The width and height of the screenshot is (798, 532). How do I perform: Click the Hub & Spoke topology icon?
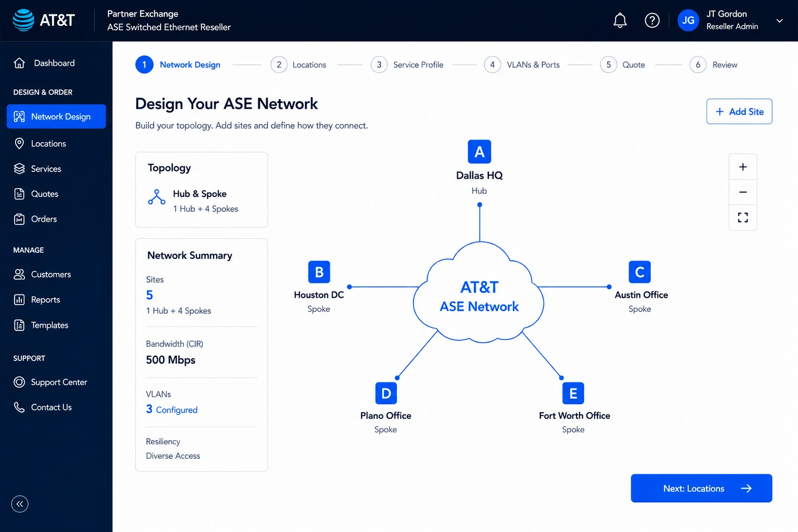pyautogui.click(x=156, y=197)
